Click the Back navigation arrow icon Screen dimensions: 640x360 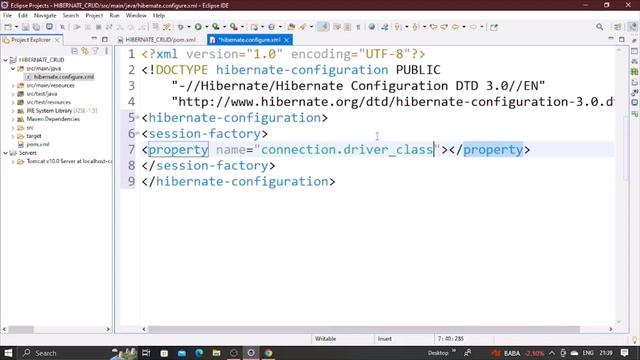(455, 27)
